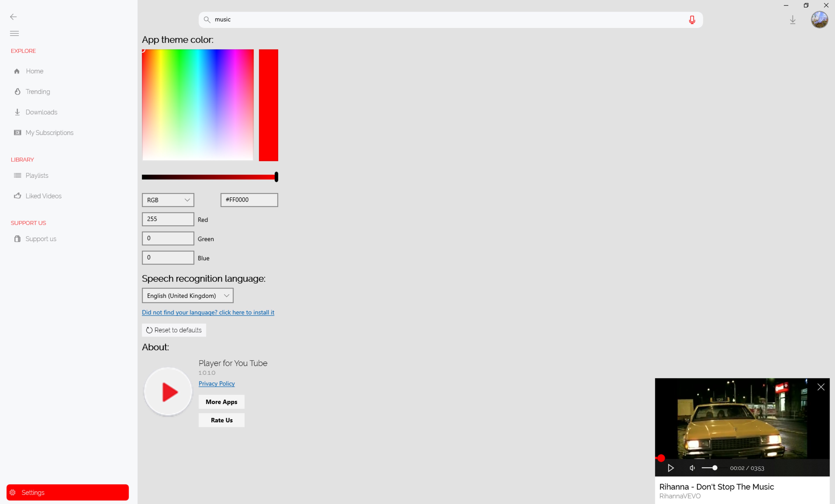Open Liked Videos in library
Screen dimensions: 835x504
click(43, 196)
